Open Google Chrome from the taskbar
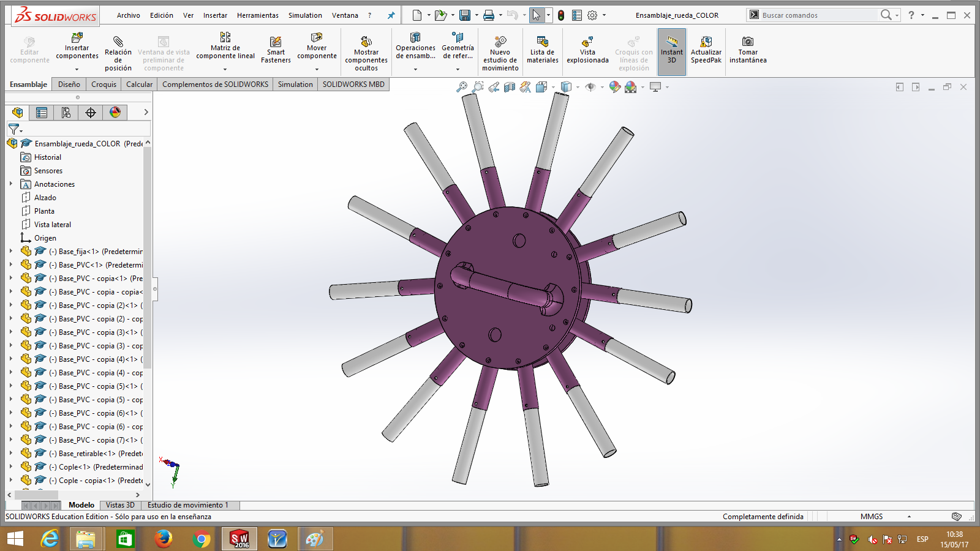 click(x=201, y=539)
